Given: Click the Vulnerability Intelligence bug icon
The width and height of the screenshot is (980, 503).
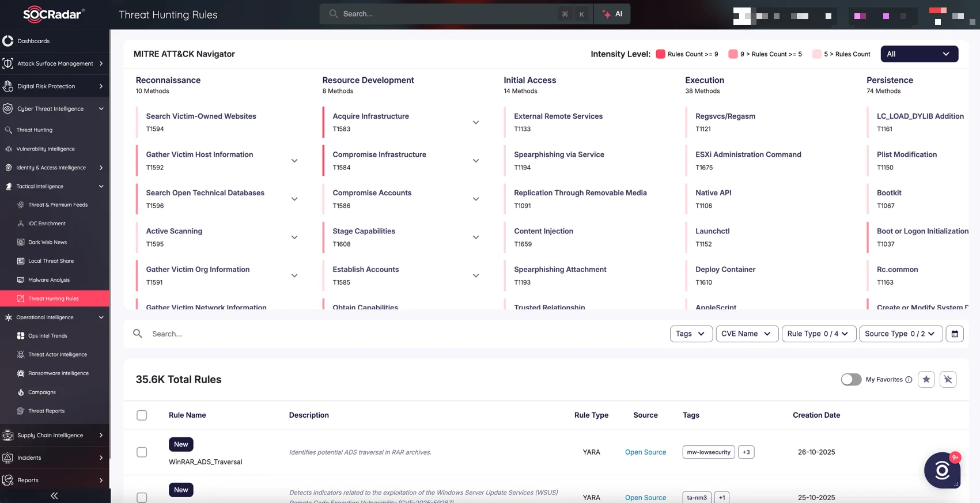Looking at the screenshot, I should (9, 149).
